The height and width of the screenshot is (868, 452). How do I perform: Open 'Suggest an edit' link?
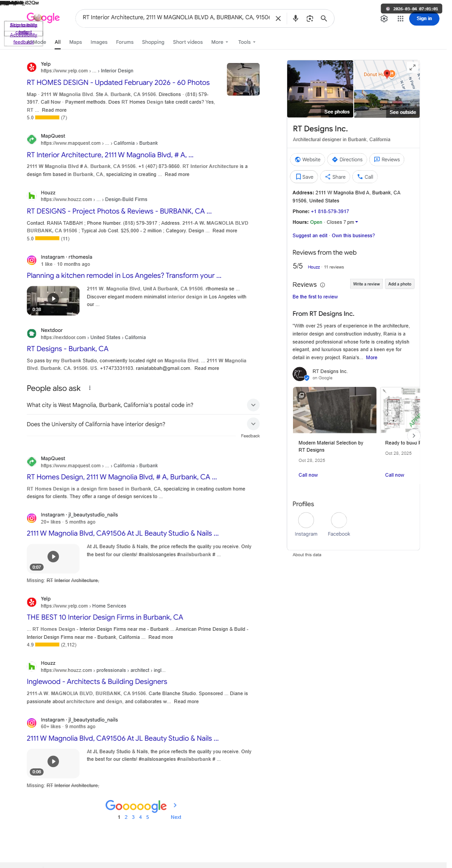coord(310,235)
